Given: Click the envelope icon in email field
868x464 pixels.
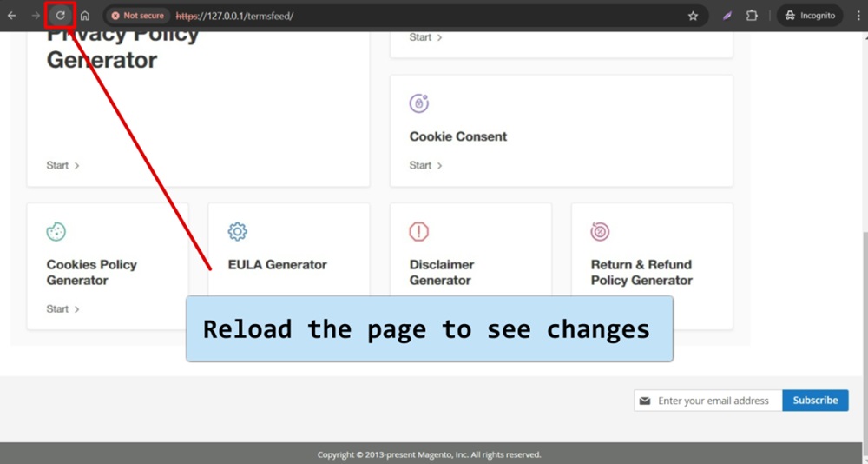Looking at the screenshot, I should (x=645, y=401).
